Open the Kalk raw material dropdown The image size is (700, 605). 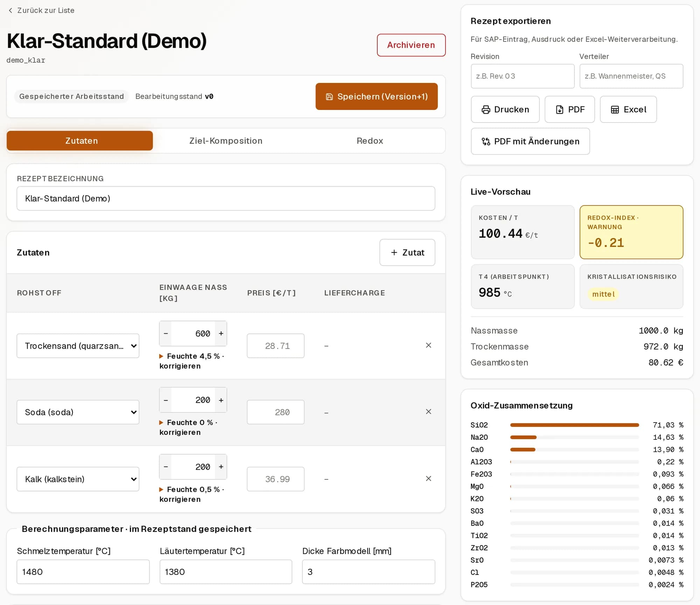[78, 479]
